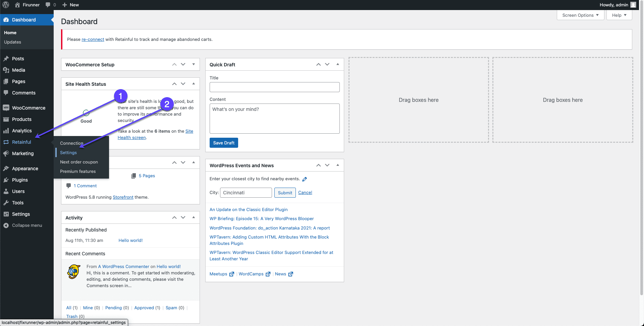
Task: Click Collapse menu arrow icon
Action: [6, 225]
